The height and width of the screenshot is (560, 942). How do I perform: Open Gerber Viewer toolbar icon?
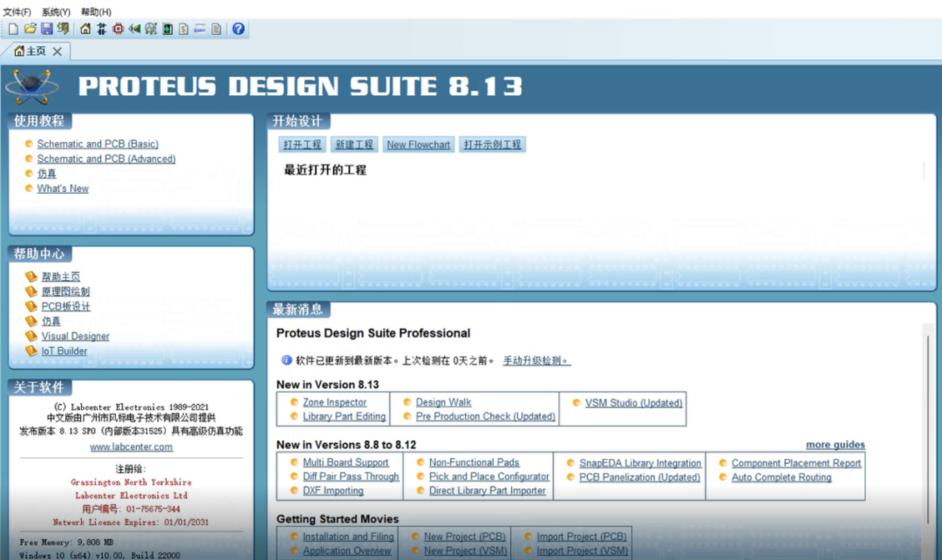(151, 29)
